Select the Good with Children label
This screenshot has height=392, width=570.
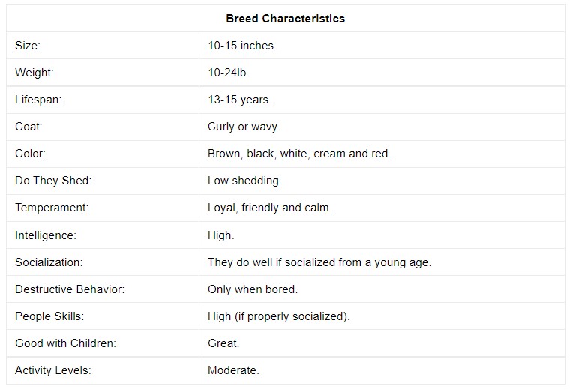pos(65,343)
